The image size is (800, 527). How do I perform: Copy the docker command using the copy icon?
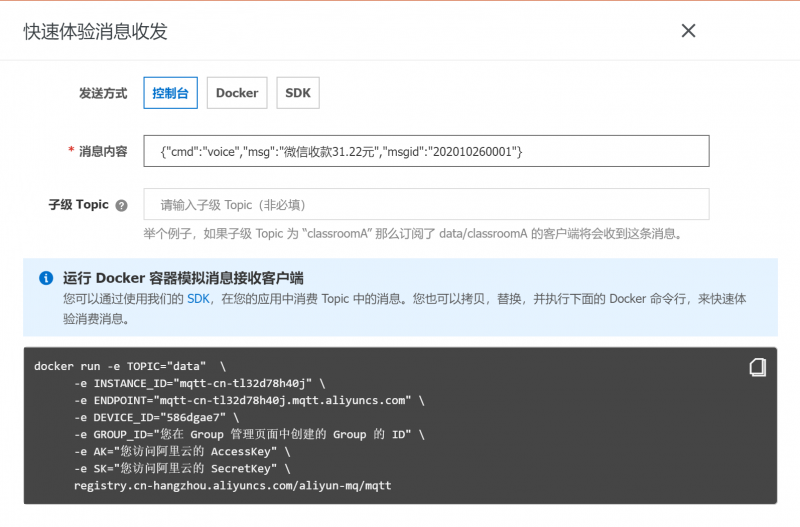(x=758, y=367)
